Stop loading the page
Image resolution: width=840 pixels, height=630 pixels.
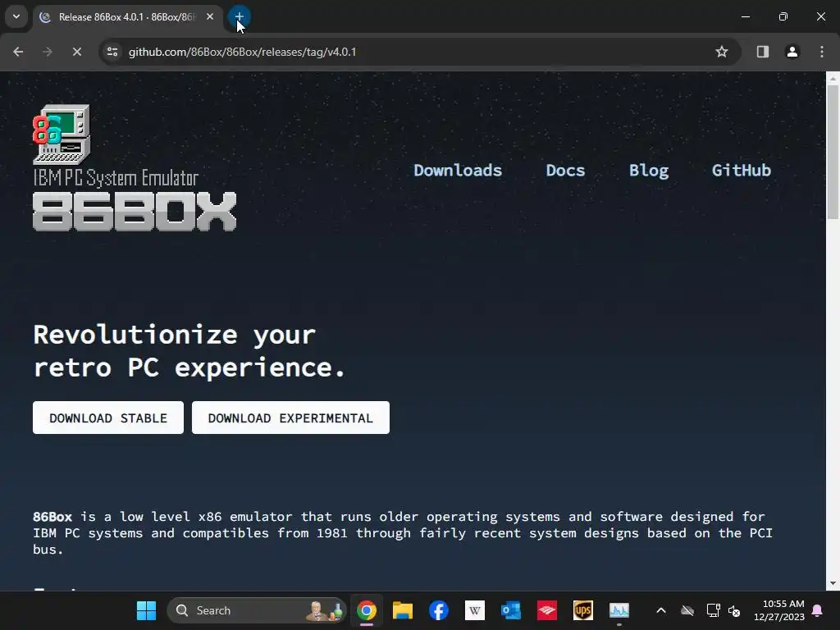click(76, 52)
